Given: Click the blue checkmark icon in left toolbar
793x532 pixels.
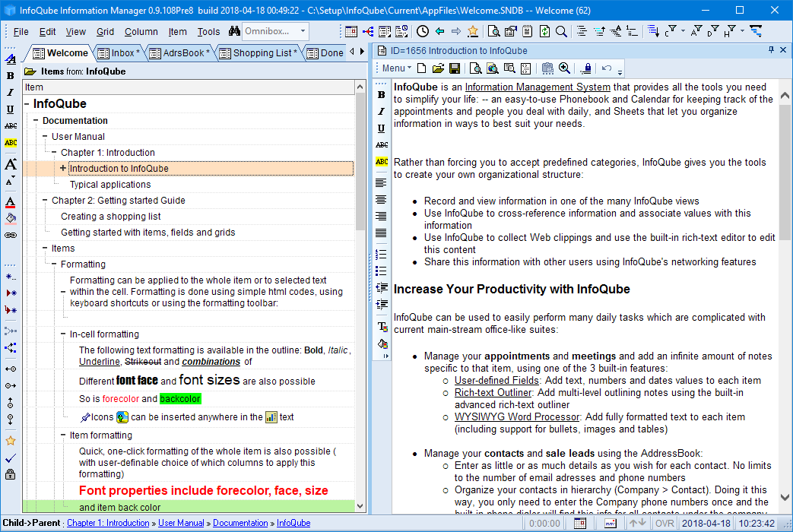Looking at the screenshot, I should click(11, 458).
